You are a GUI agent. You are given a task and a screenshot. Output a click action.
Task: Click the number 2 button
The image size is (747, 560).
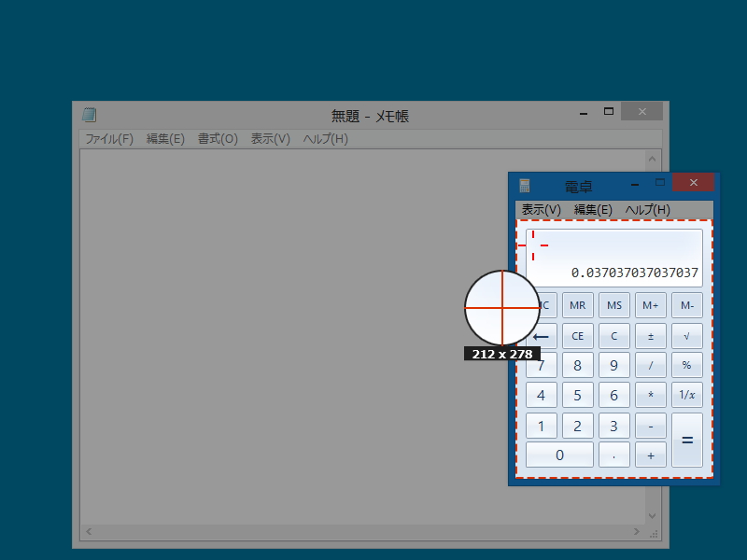pos(577,426)
